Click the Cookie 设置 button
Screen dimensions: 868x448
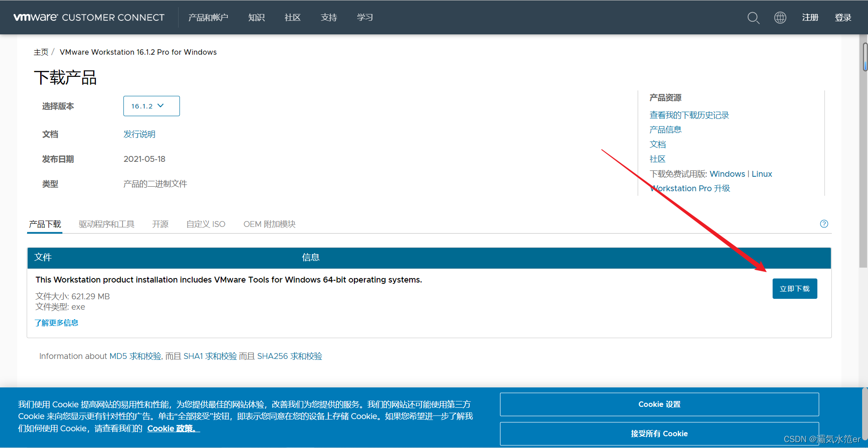pyautogui.click(x=660, y=404)
